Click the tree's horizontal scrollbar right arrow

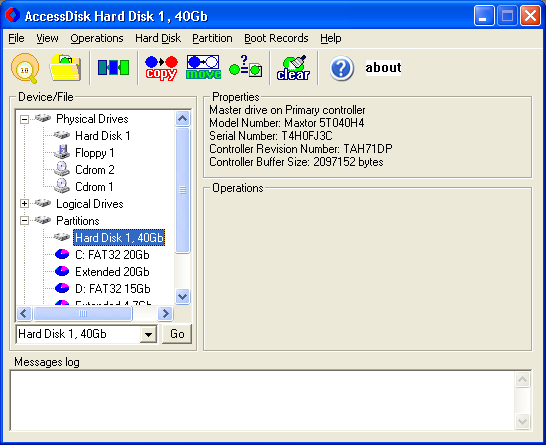[165, 314]
